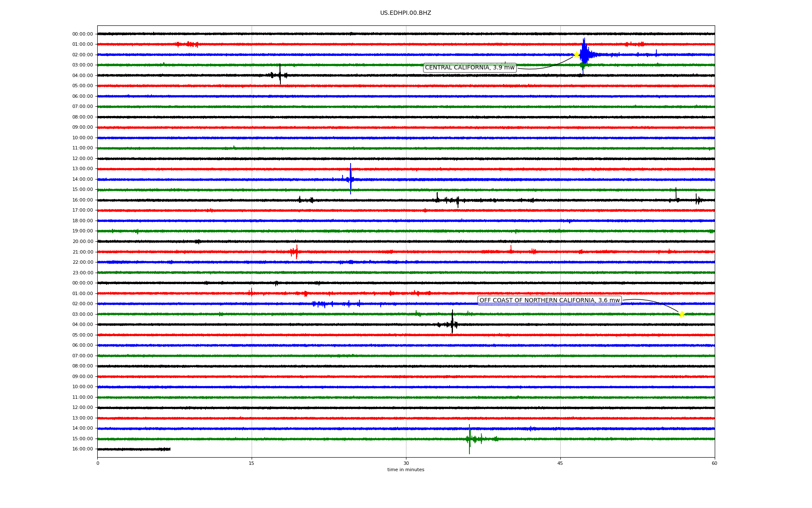The width and height of the screenshot is (812, 508).
Task: Click the large blue earthquake waveform at 02:00:00
Action: click(x=584, y=54)
